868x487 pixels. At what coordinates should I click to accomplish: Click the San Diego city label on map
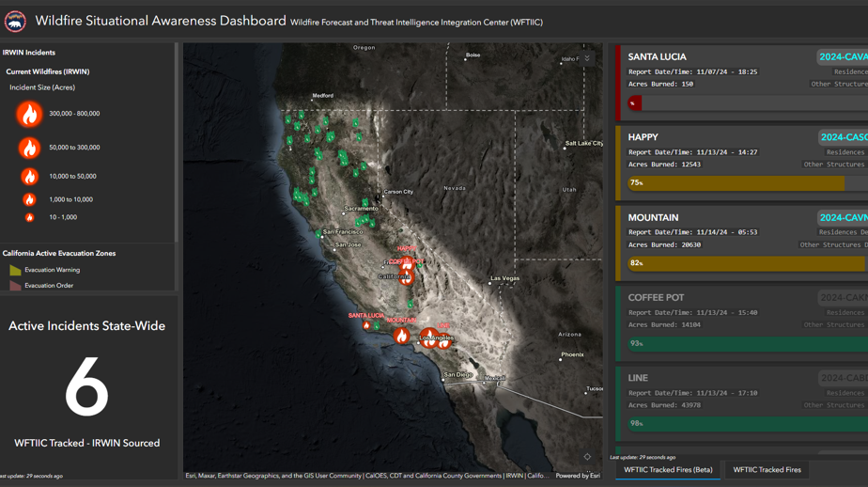coord(457,375)
